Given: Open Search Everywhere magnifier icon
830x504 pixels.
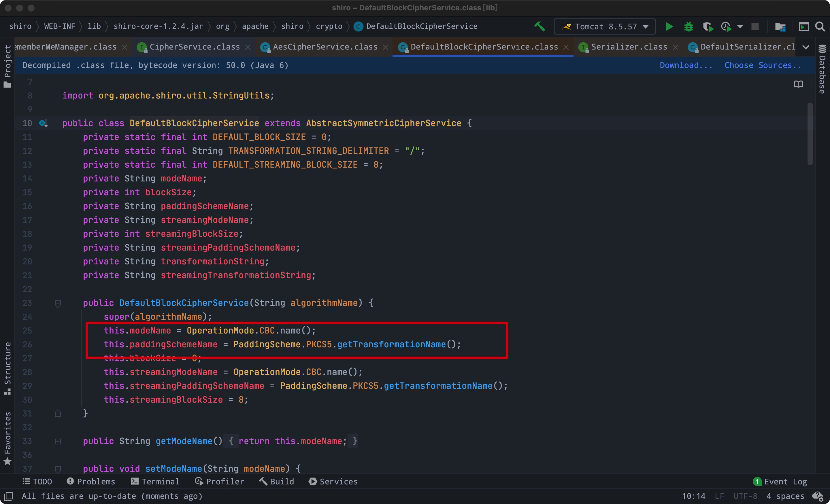Looking at the screenshot, I should click(x=820, y=26).
